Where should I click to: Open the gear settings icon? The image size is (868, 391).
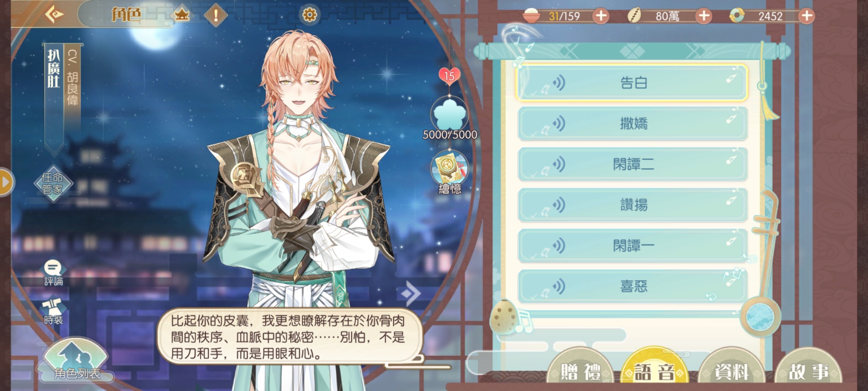click(309, 15)
